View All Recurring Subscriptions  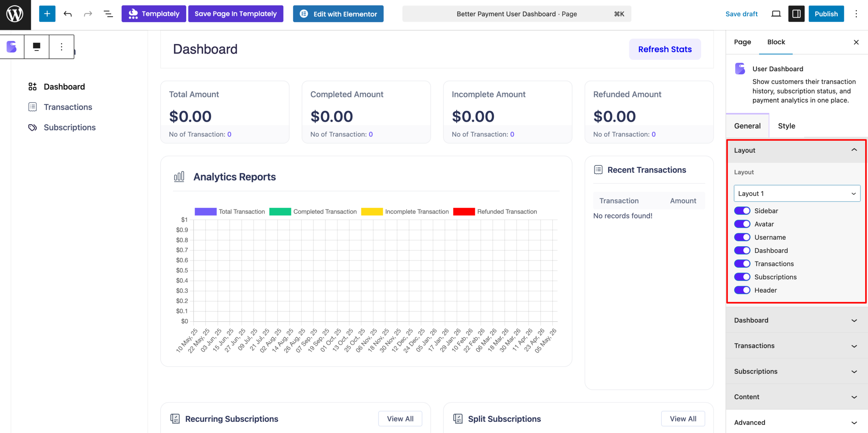click(400, 419)
